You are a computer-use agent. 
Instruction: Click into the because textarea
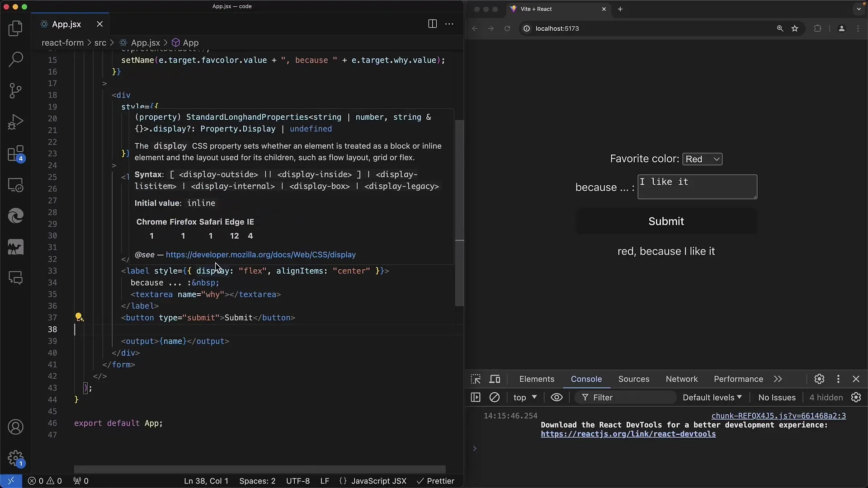(x=697, y=187)
